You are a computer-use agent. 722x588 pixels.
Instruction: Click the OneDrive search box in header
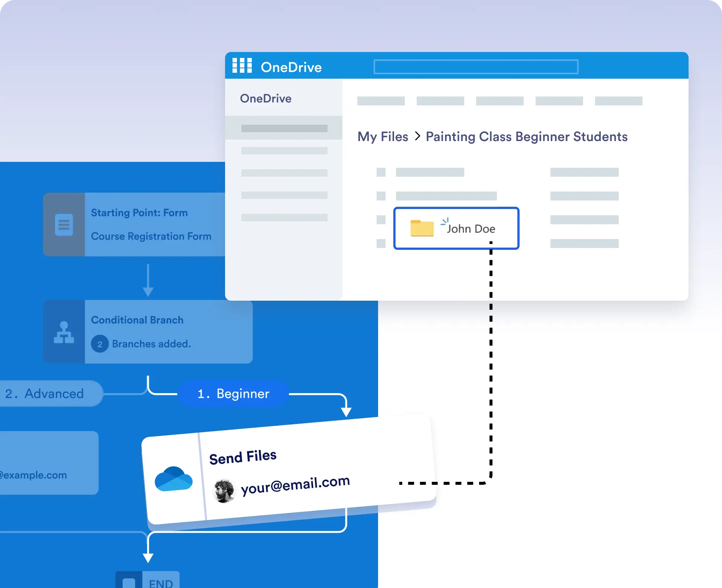coord(476,67)
